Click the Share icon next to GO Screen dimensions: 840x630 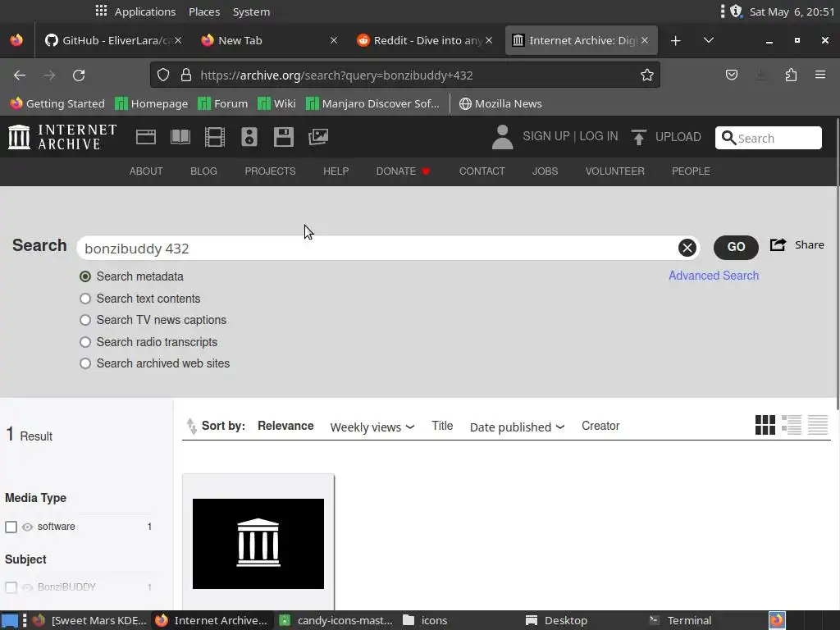tap(778, 244)
